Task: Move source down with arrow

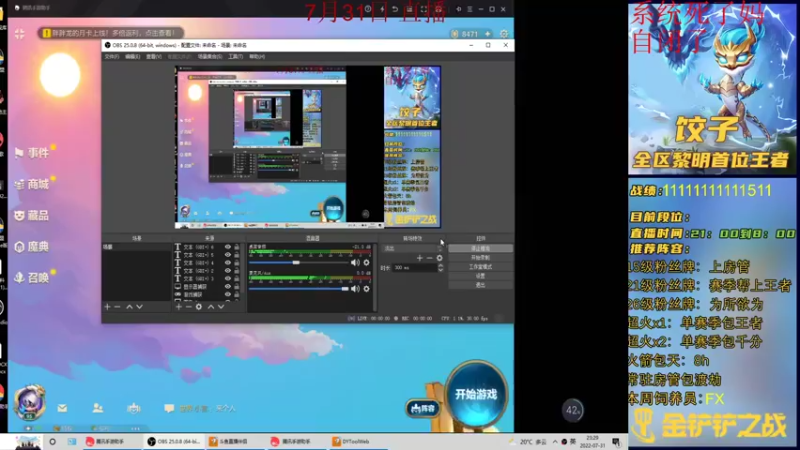Action: click(221, 307)
